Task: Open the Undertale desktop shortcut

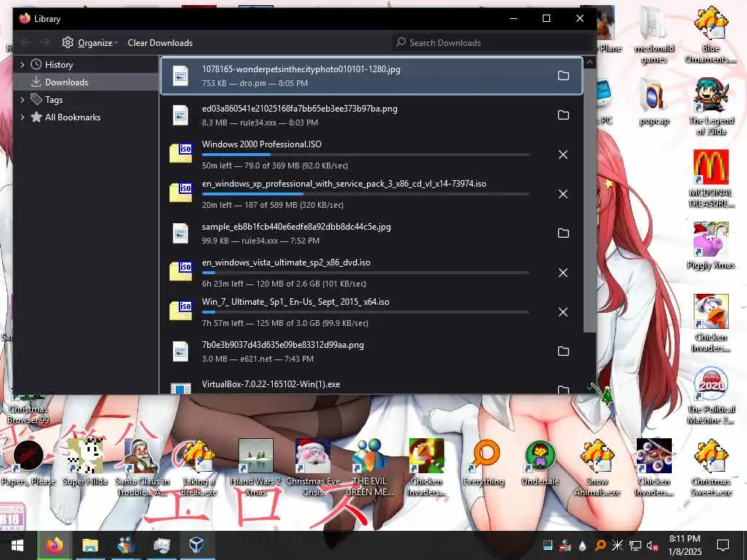Action: [x=541, y=462]
